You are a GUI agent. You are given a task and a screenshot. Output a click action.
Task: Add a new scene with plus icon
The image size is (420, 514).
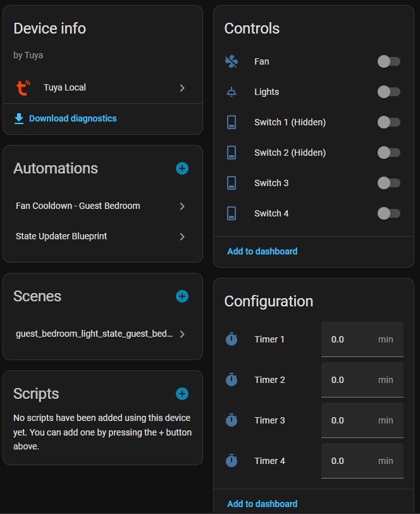[x=182, y=296]
